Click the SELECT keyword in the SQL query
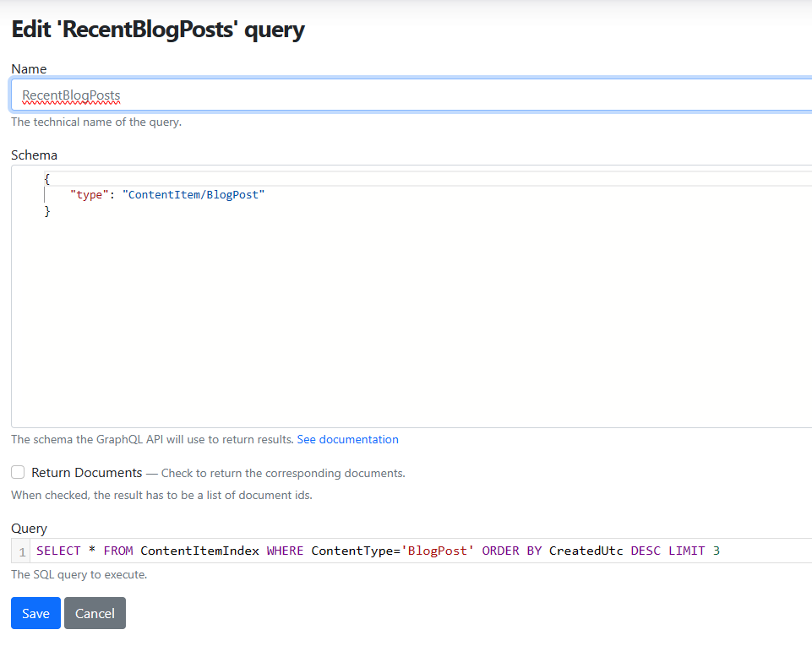The width and height of the screenshot is (812, 646). (57, 550)
